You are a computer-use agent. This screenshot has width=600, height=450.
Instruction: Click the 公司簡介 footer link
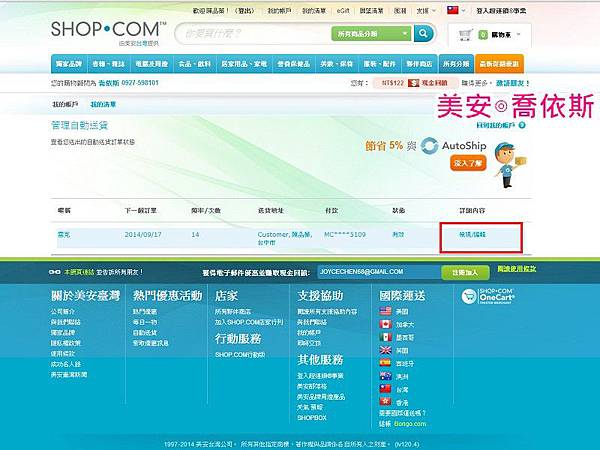coord(63,311)
